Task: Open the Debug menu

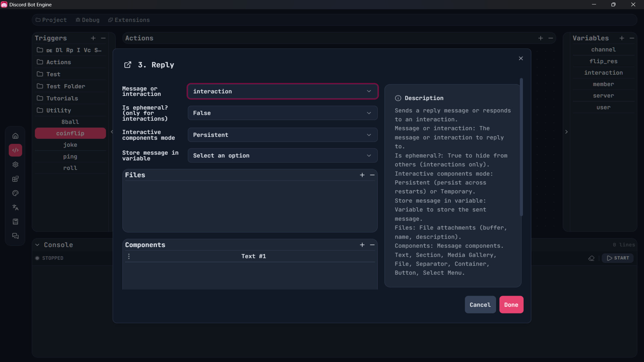Action: [x=88, y=20]
